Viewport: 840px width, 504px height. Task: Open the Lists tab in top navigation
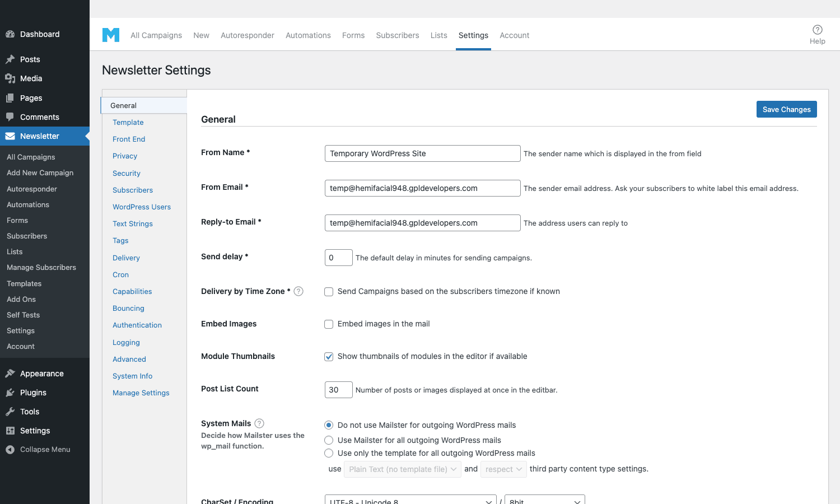(439, 35)
